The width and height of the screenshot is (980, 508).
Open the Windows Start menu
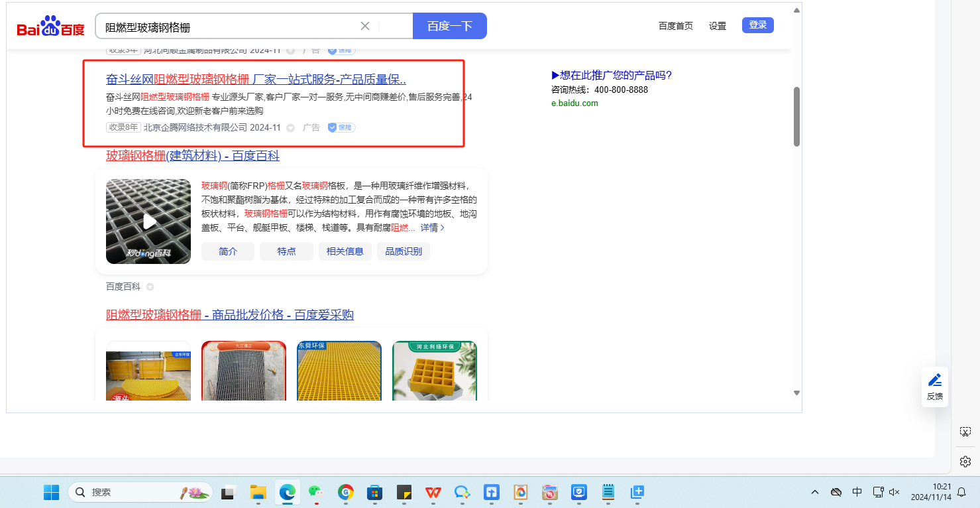click(51, 492)
